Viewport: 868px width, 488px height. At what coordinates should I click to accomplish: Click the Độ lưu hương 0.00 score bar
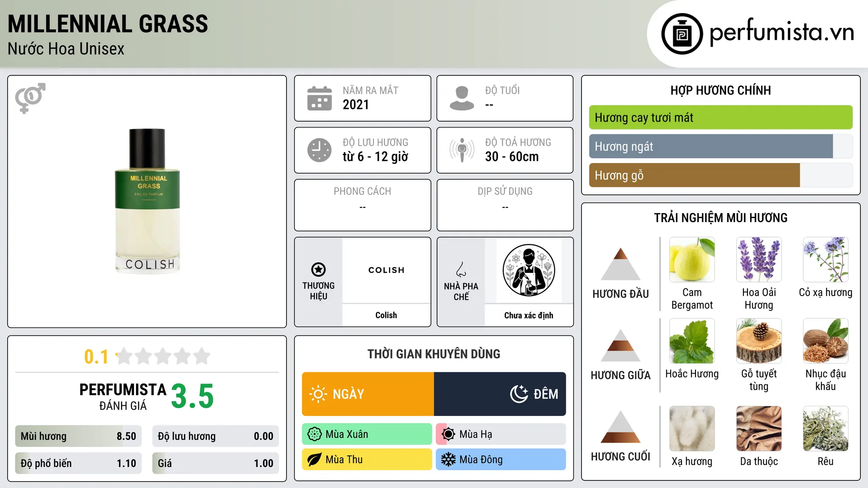(215, 436)
